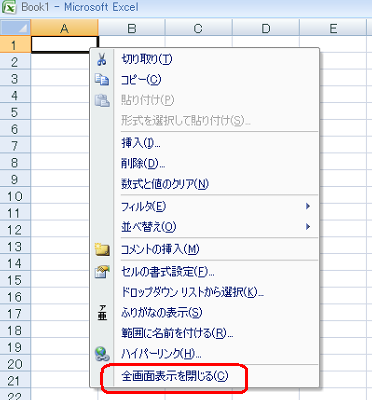Screen dimensions: 372x400
Task: Select column C header
Action: click(199, 27)
